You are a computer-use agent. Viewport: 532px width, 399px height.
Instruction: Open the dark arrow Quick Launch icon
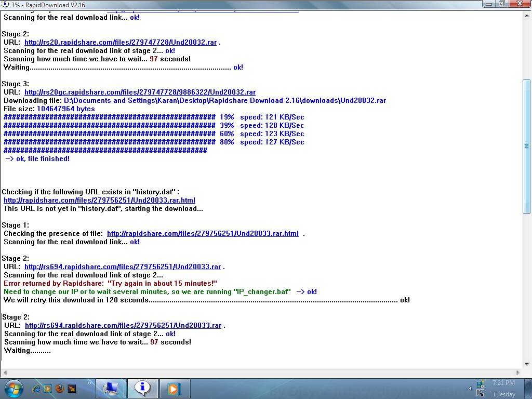pos(72,389)
